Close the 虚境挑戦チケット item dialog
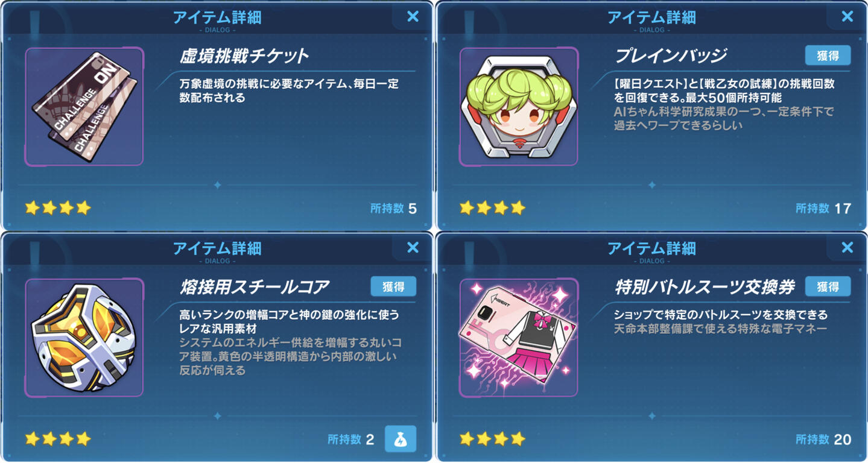 pyautogui.click(x=413, y=16)
